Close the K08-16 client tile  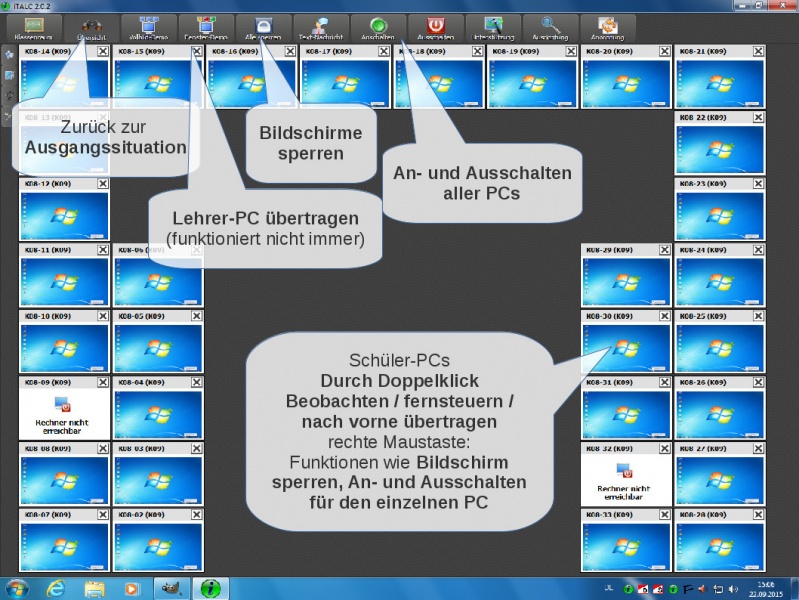point(290,51)
